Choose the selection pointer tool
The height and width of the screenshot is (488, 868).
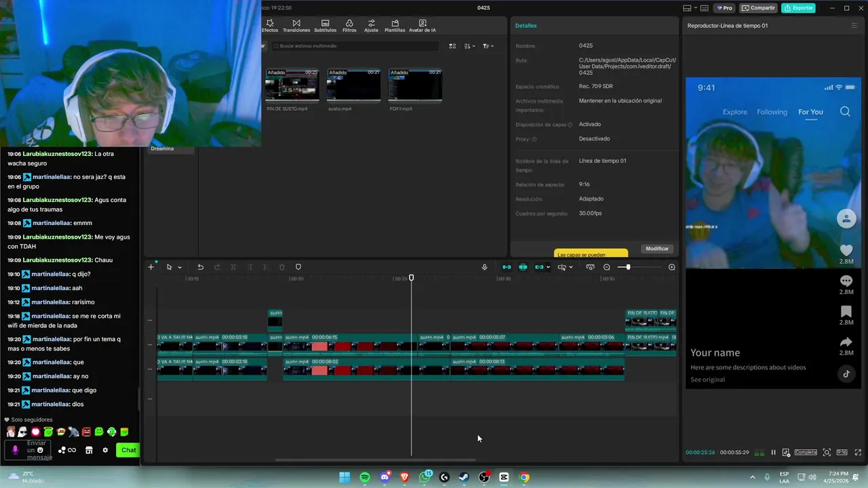click(x=169, y=267)
